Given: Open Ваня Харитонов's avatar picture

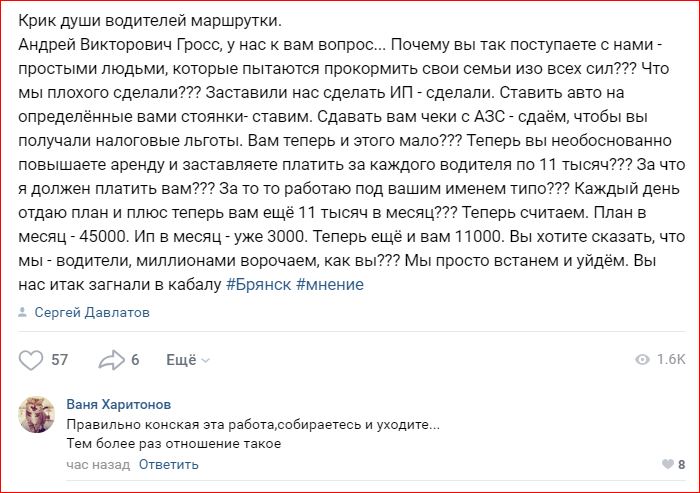Looking at the screenshot, I should tap(39, 413).
